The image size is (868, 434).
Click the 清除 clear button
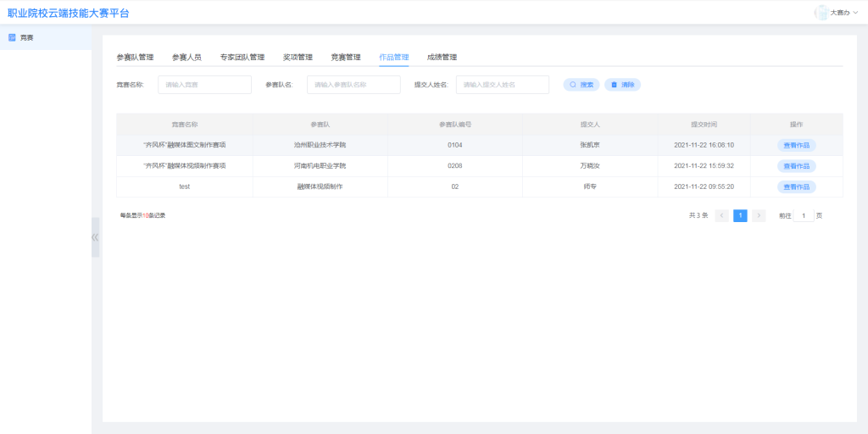pyautogui.click(x=622, y=85)
